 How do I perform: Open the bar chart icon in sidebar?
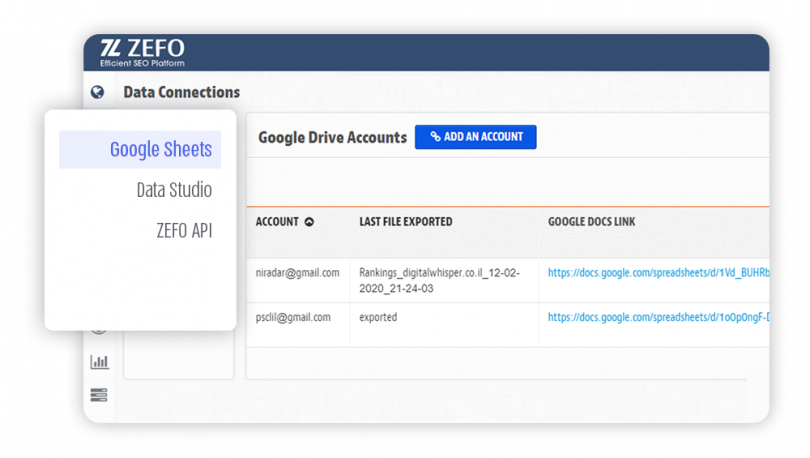click(99, 361)
